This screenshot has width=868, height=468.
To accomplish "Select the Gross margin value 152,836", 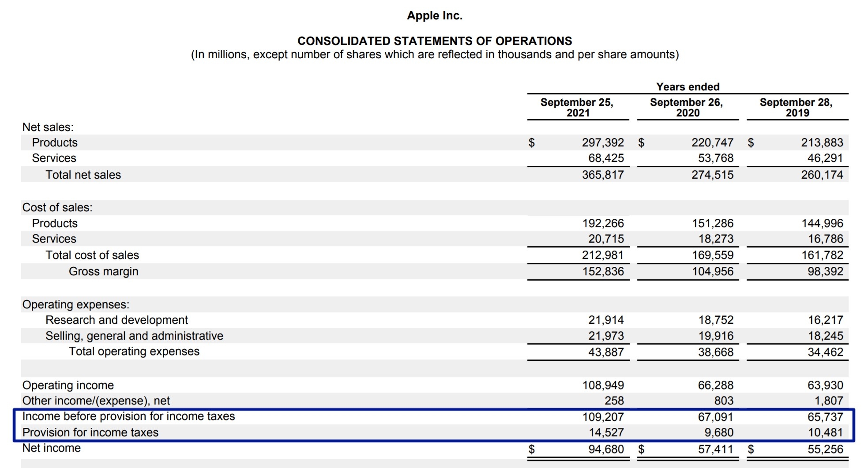I will click(602, 271).
